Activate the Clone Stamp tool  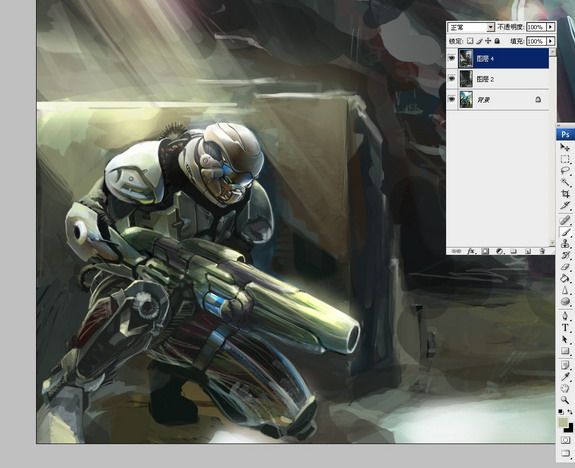click(565, 244)
